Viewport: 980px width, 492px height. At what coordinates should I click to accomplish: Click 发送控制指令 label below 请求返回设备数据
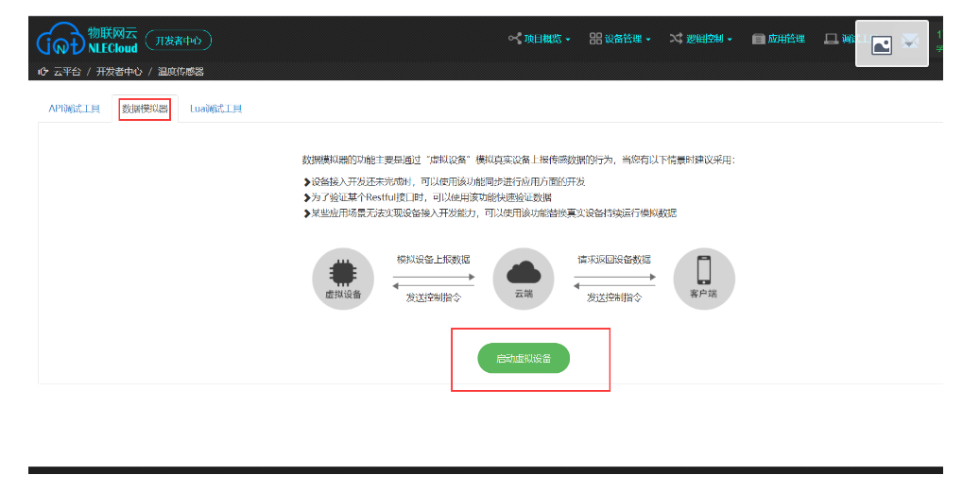[x=613, y=297]
